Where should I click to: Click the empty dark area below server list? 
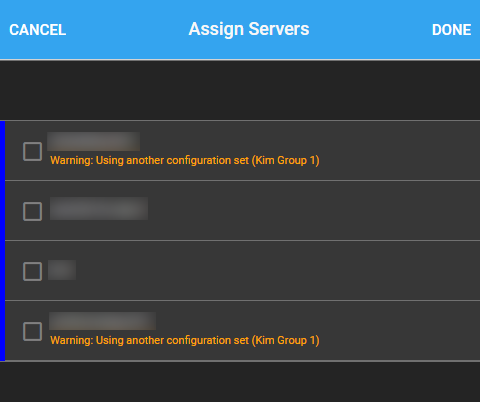tap(240, 382)
